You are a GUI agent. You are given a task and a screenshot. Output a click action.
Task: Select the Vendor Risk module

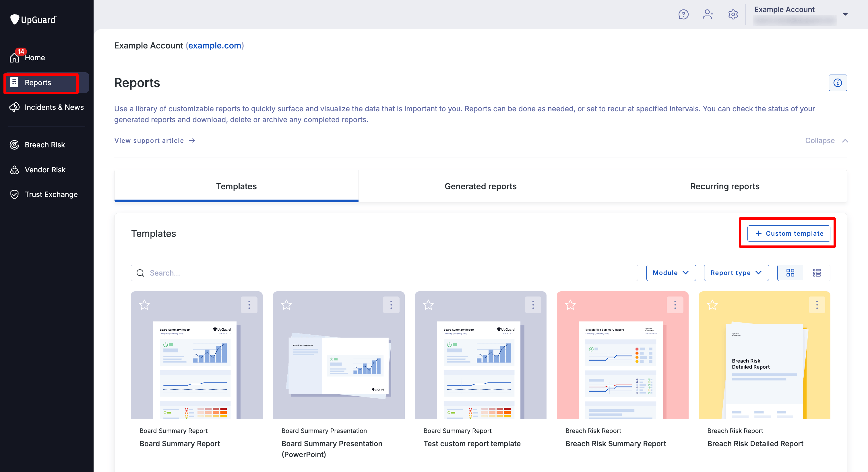tap(45, 169)
